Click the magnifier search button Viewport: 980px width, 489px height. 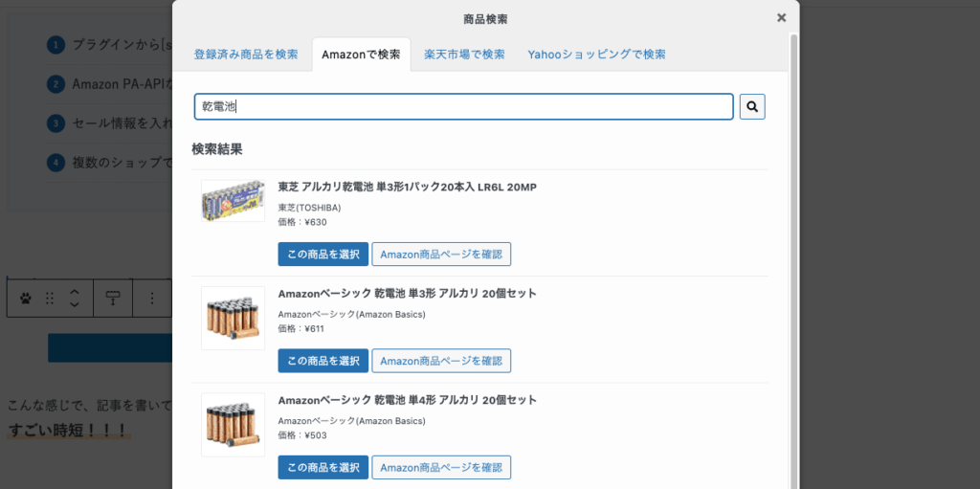pyautogui.click(x=752, y=107)
